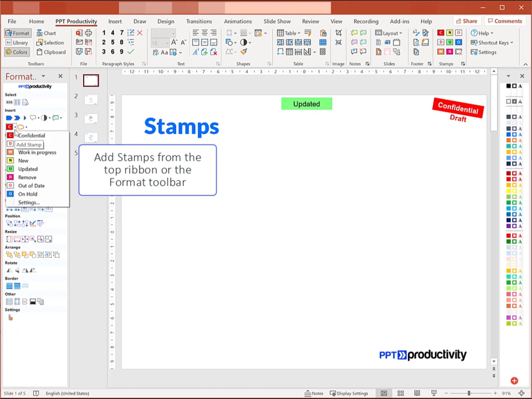Toggle the Format toolbar button
532x399 pixels.
click(17, 33)
